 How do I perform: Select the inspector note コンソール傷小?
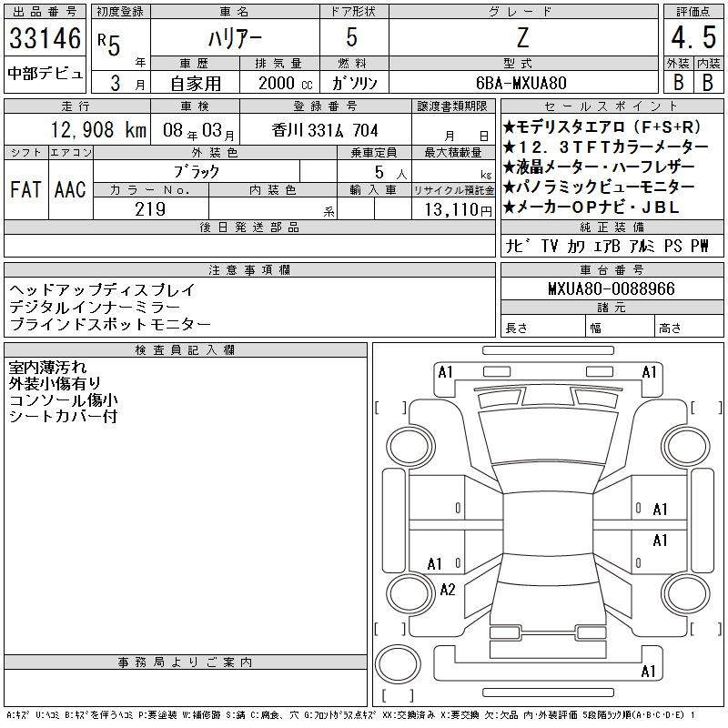click(x=63, y=399)
